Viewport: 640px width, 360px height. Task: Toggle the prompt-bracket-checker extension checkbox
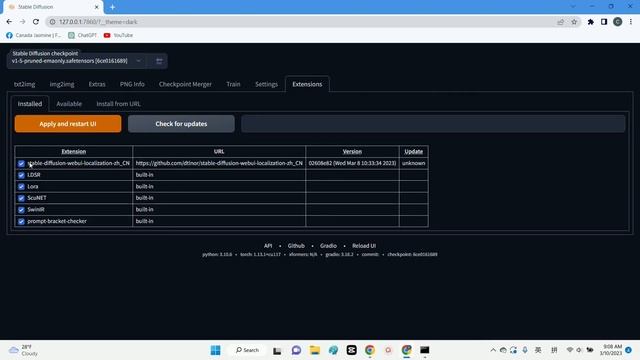click(21, 221)
